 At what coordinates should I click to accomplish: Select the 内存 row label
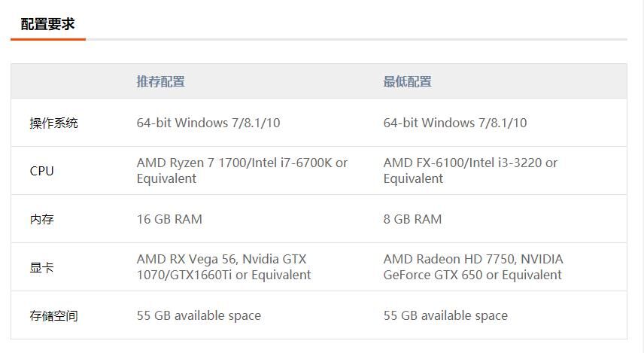(42, 219)
